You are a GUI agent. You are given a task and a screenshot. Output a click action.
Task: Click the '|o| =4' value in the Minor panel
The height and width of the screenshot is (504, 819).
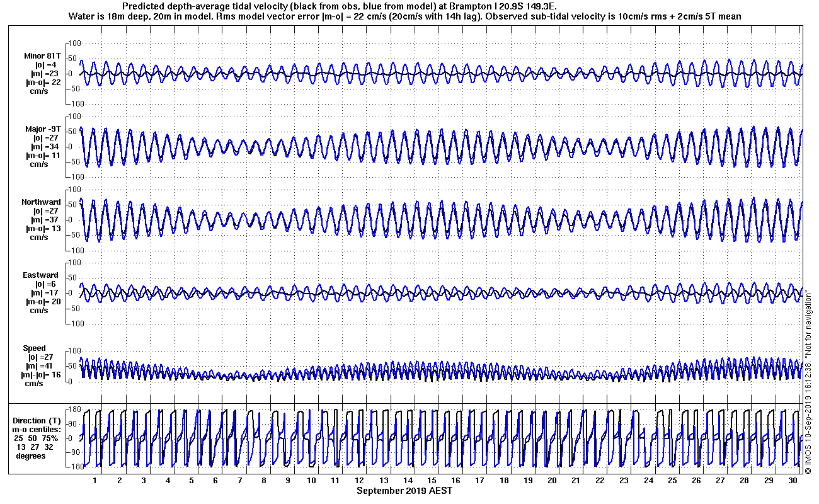[45, 65]
